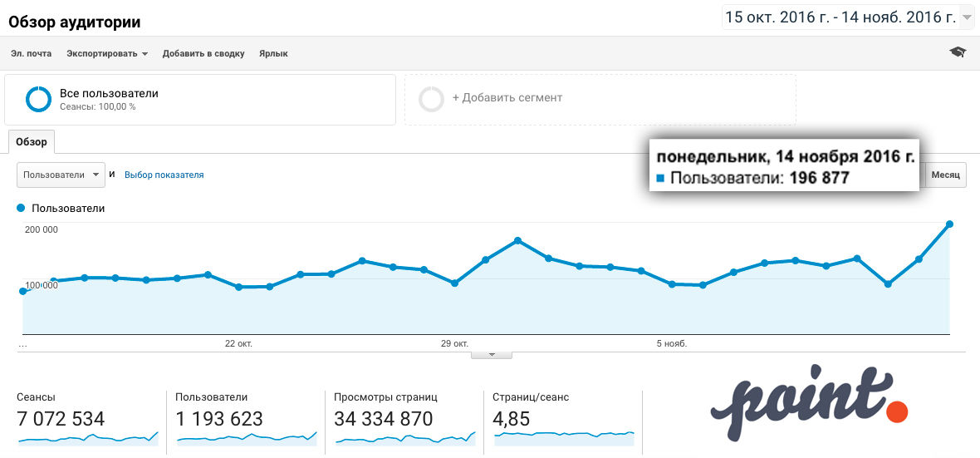Click the value 34 334 870

pyautogui.click(x=383, y=419)
